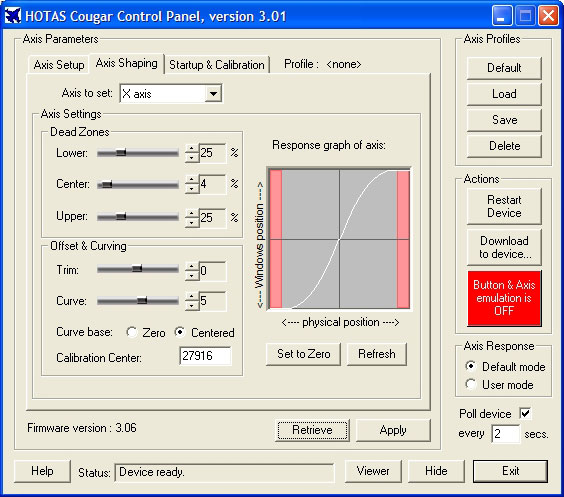Click the Restart Device button
This screenshot has height=497, width=564.
(504, 206)
